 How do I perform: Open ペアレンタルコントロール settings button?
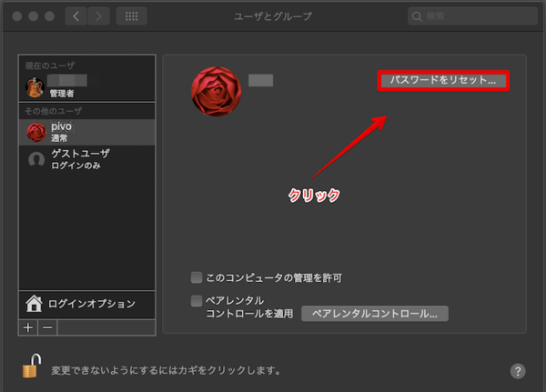click(375, 314)
